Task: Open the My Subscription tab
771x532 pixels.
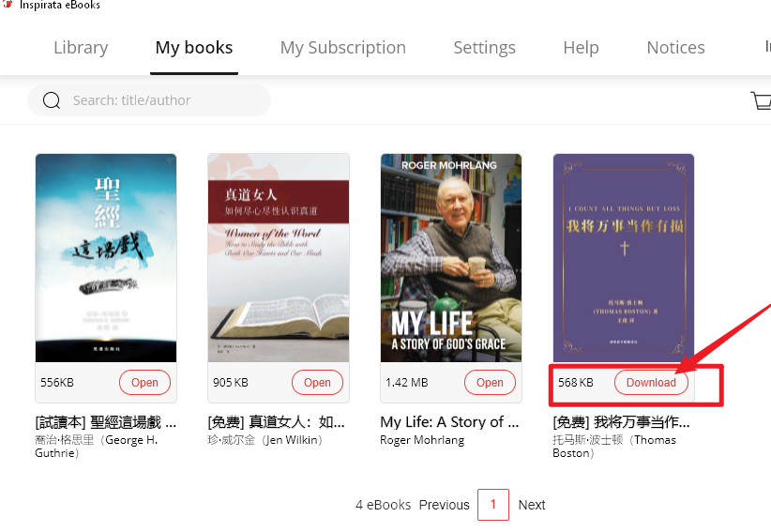Action: pos(342,48)
